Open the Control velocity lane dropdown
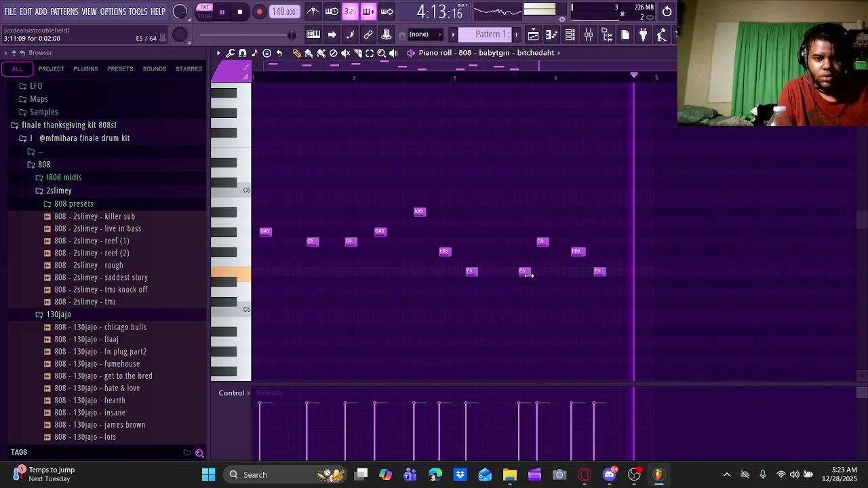Image resolution: width=868 pixels, height=488 pixels. (235, 393)
